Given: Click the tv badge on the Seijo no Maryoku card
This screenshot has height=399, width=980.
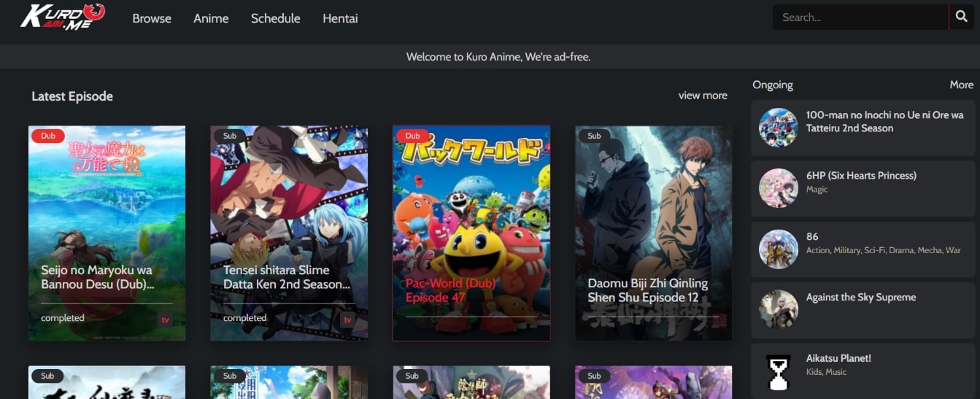Looking at the screenshot, I should [x=166, y=319].
